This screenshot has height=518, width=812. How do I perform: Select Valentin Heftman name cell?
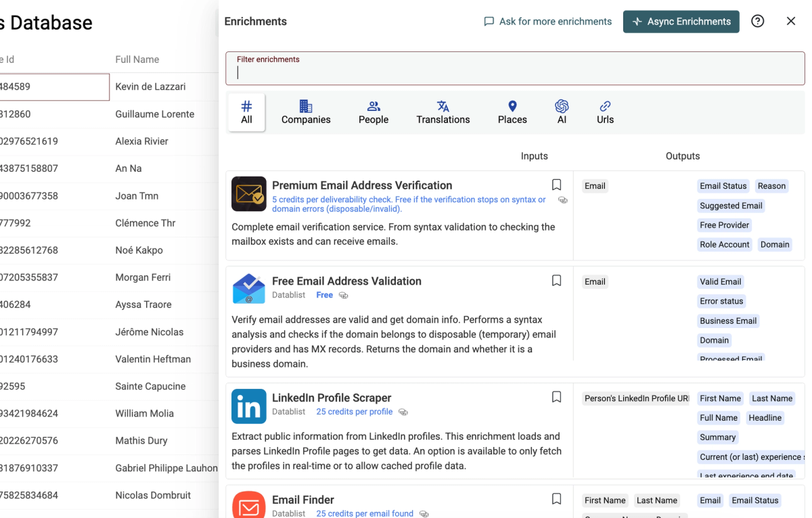(153, 359)
